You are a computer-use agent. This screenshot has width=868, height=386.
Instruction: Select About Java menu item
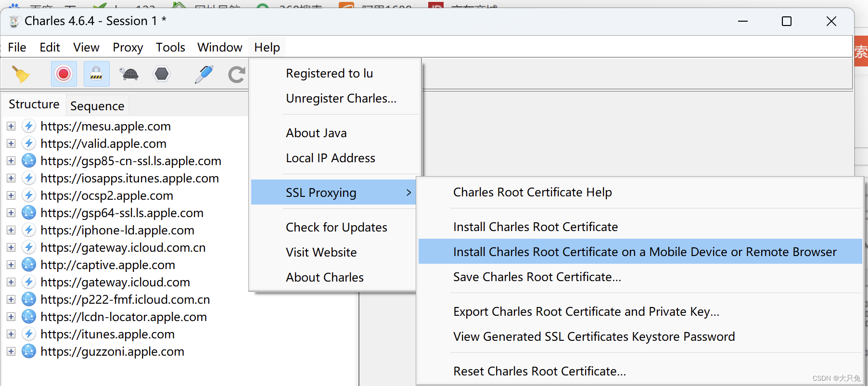coord(335,133)
